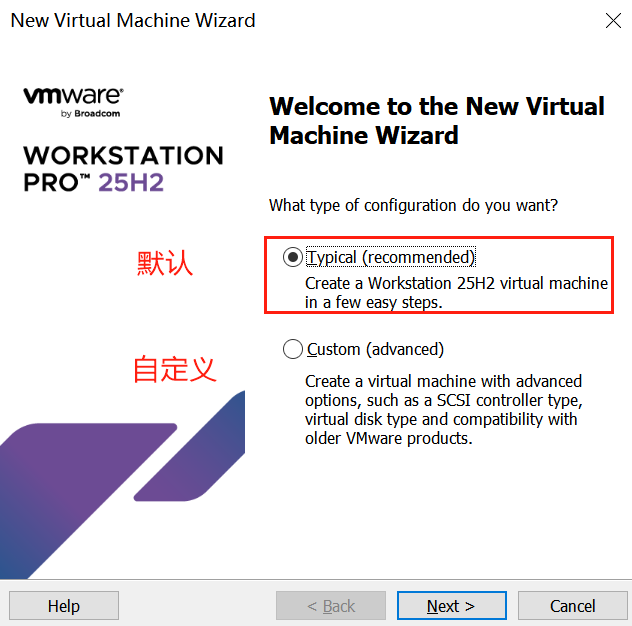Click the Next button
The height and width of the screenshot is (626, 632).
(x=451, y=605)
